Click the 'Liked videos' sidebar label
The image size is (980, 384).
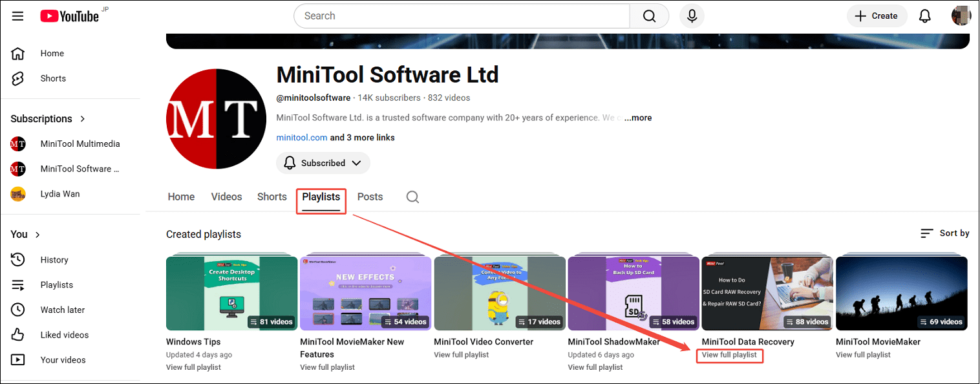[65, 335]
